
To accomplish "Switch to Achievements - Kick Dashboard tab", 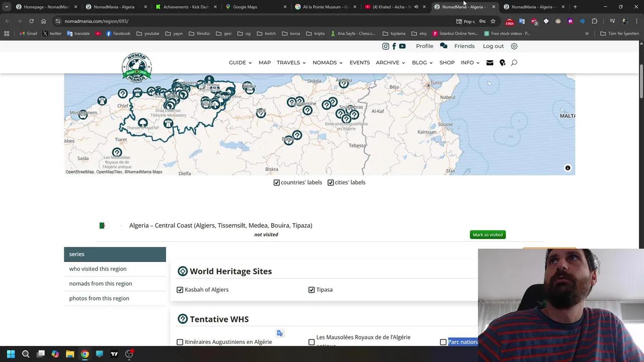I will pos(186,7).
